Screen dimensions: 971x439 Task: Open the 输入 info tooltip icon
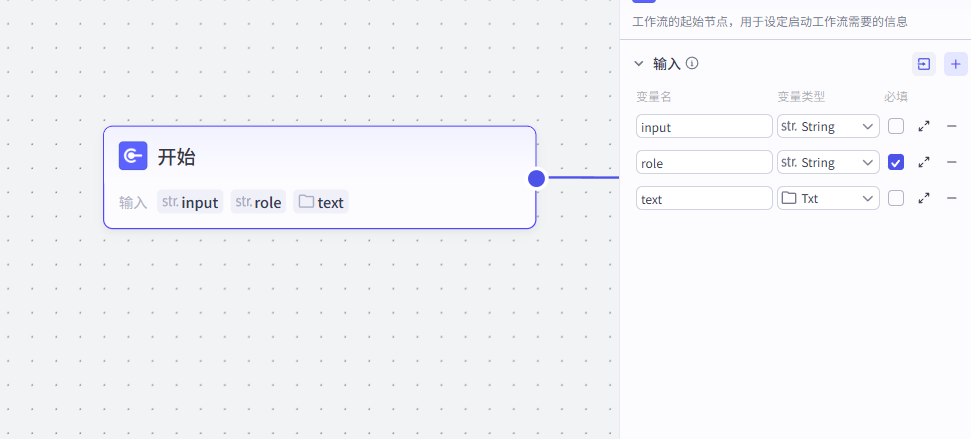pyautogui.click(x=692, y=63)
